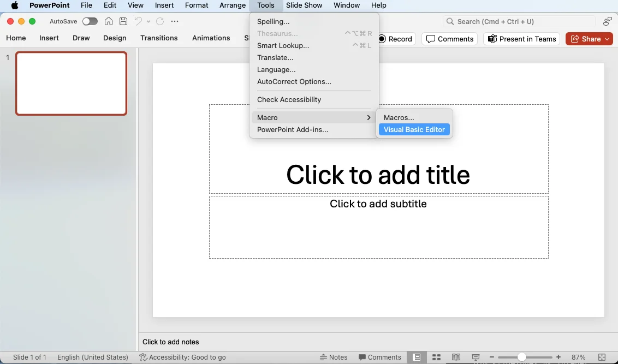Switch to Reading view icon
618x364 pixels.
point(456,357)
